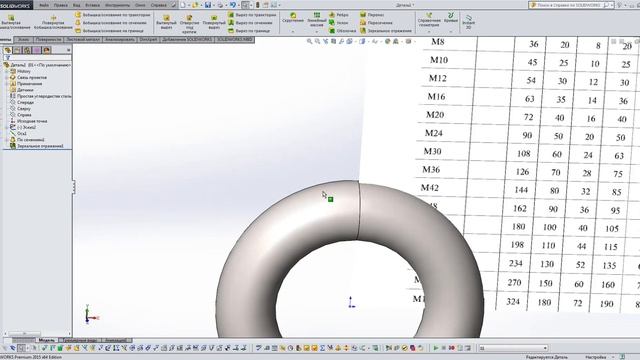Click Save icon in title toolbar
The height and width of the screenshot is (360, 640).
208,5
